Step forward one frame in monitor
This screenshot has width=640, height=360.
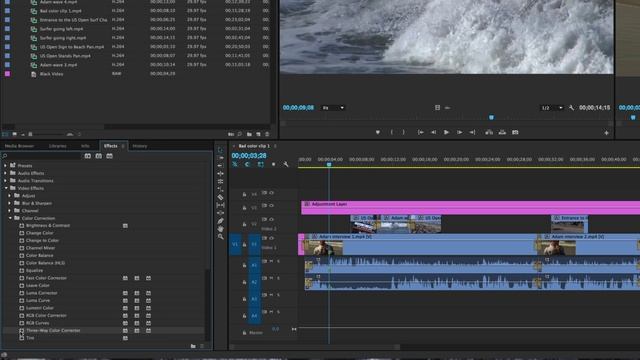[x=459, y=132]
